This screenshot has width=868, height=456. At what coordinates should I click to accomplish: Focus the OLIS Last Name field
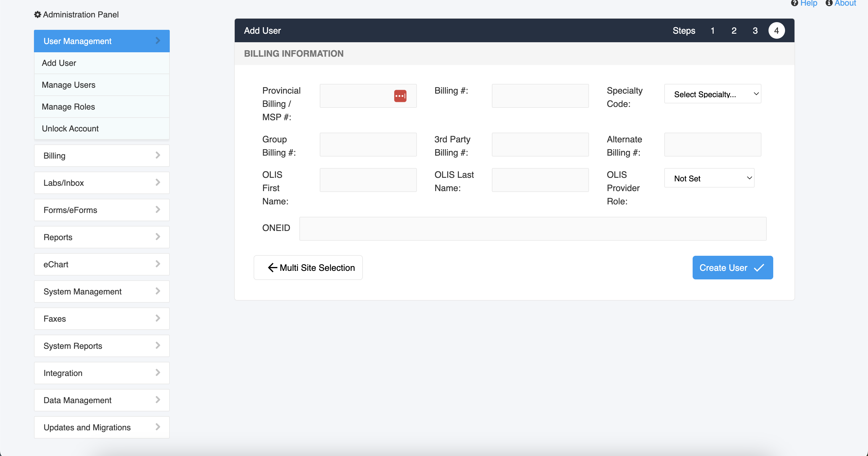(x=540, y=180)
